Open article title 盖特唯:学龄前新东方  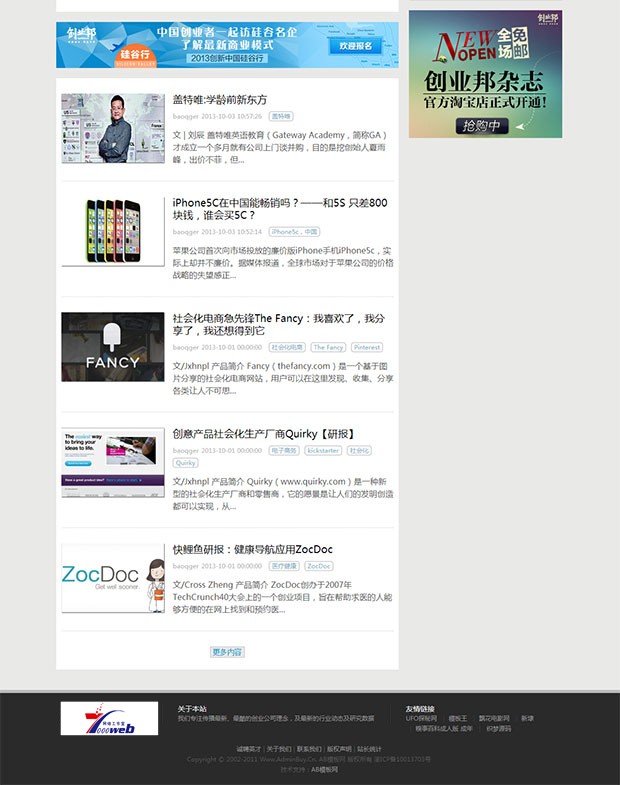[x=220, y=100]
